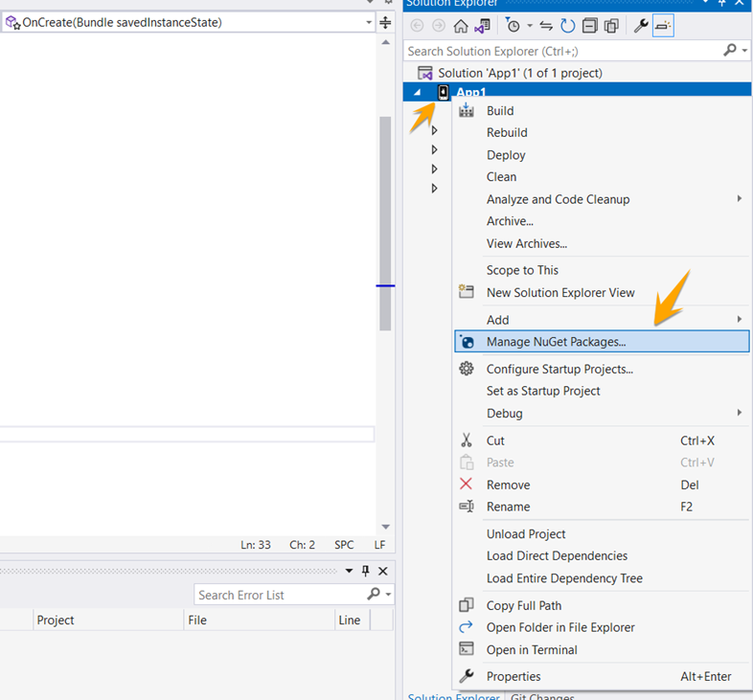Select Deploy in the context menu

coord(602,155)
